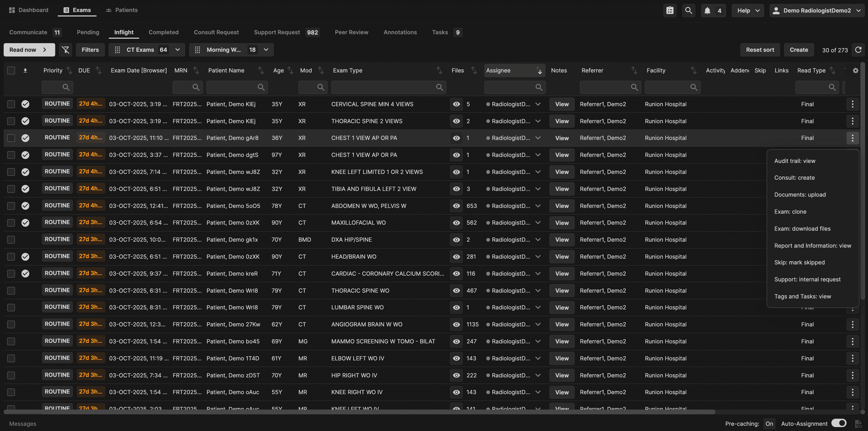Expand the CT Exams worklist dropdown
Screen dimensions: 868x431
178,49
